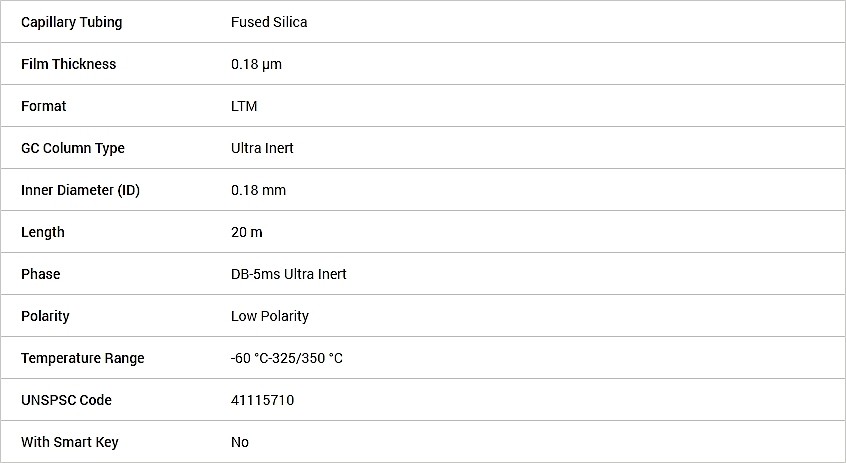Select the Capillary Tubing label
The image size is (846, 463).
click(71, 23)
